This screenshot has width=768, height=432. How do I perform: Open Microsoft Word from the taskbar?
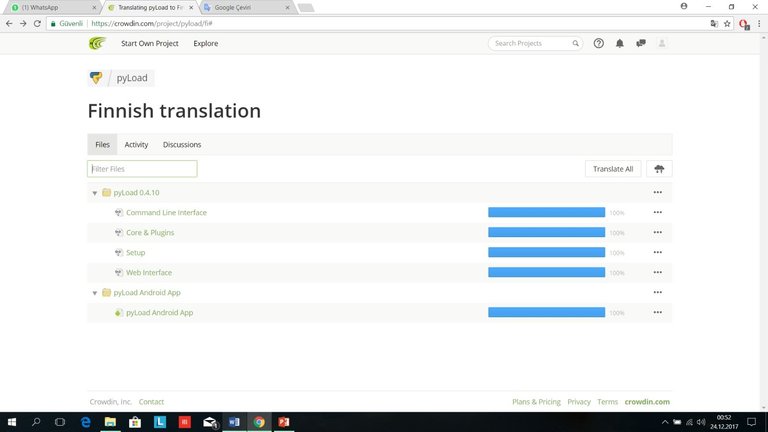pos(234,422)
